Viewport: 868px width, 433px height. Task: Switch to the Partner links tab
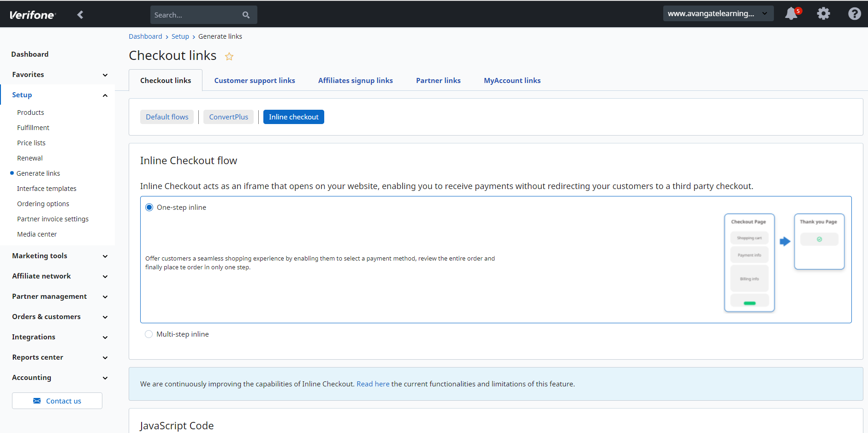[438, 80]
